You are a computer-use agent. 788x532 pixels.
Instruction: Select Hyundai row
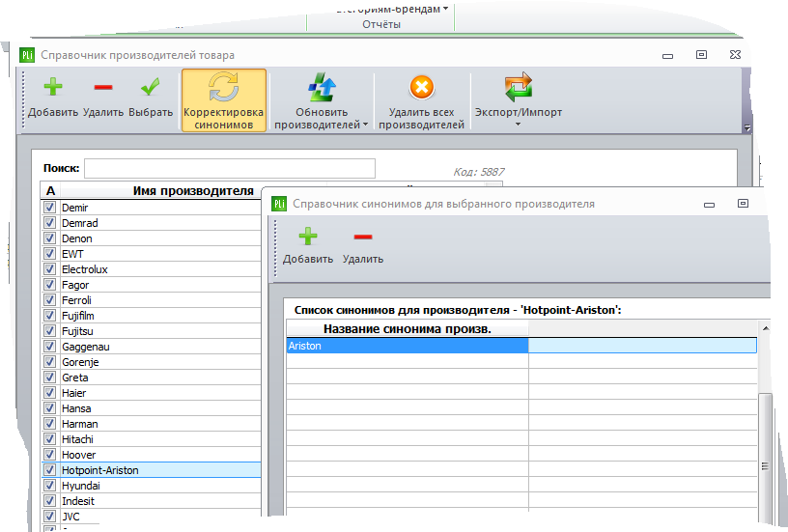(152, 486)
